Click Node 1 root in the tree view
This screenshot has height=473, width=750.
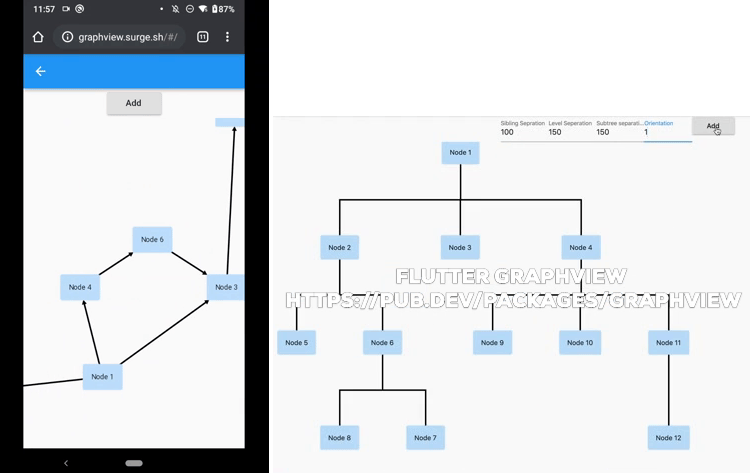(x=460, y=153)
